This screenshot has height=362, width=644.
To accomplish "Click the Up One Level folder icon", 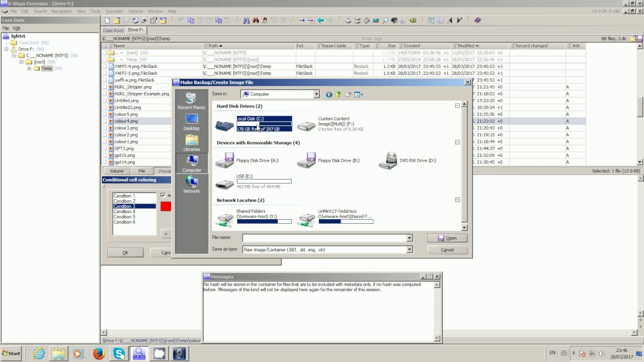I will (x=339, y=95).
